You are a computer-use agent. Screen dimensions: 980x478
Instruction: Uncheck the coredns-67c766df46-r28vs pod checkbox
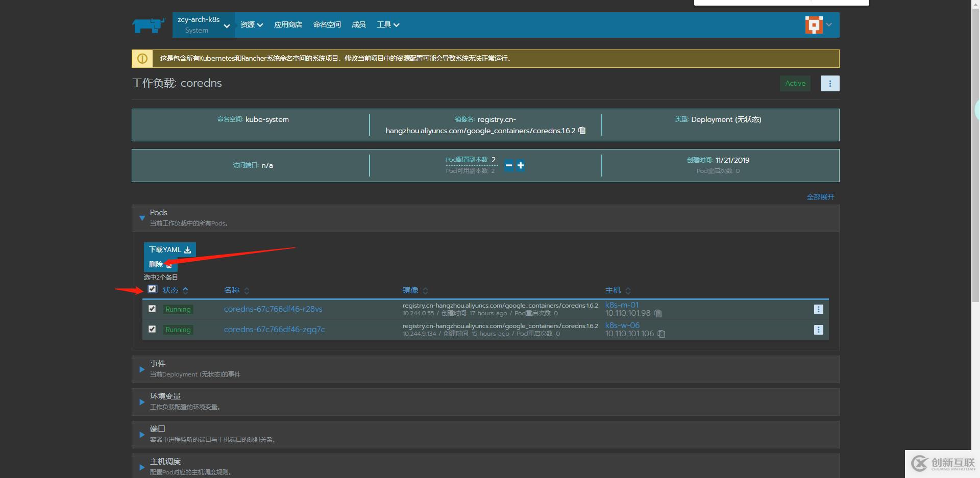coord(152,309)
